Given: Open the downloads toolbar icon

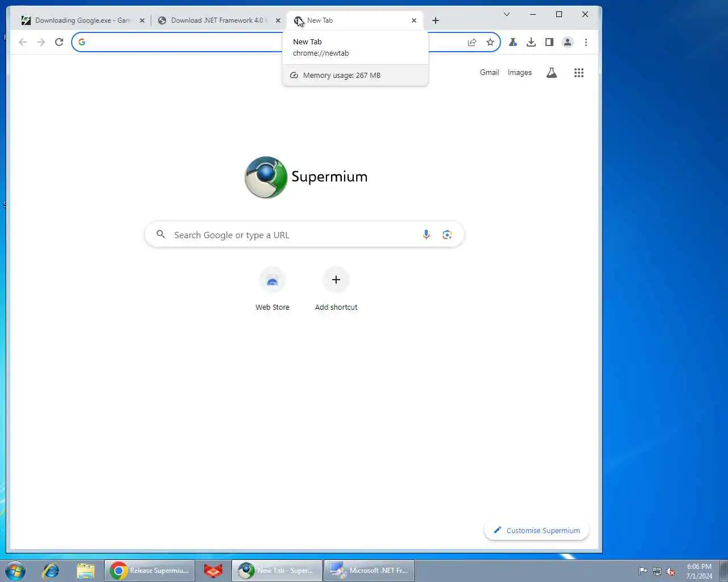Looking at the screenshot, I should (x=531, y=42).
